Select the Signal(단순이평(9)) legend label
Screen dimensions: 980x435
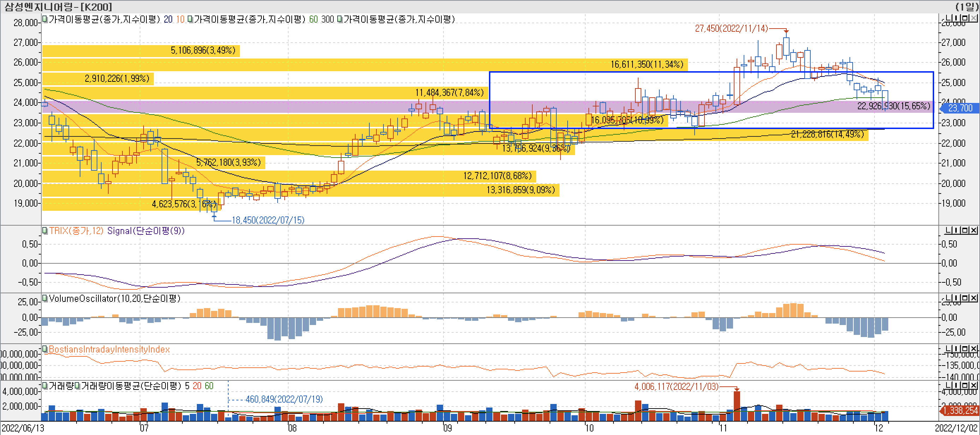click(x=146, y=231)
